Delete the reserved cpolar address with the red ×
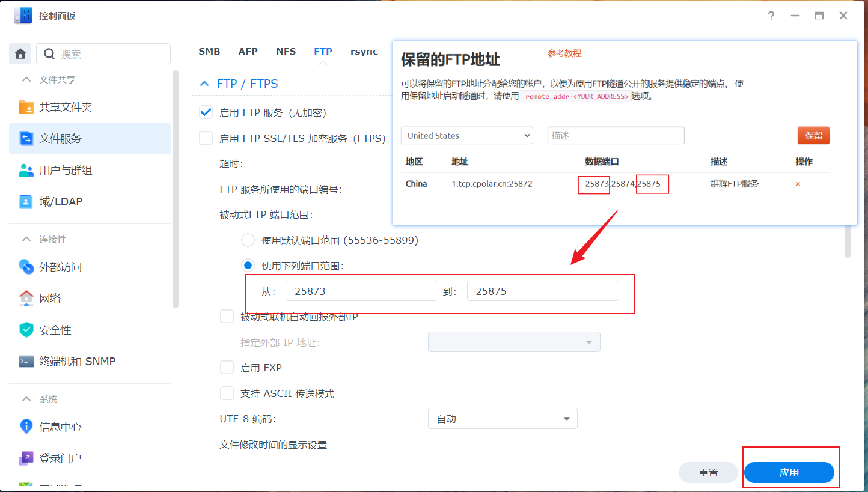868x492 pixels. click(x=798, y=184)
